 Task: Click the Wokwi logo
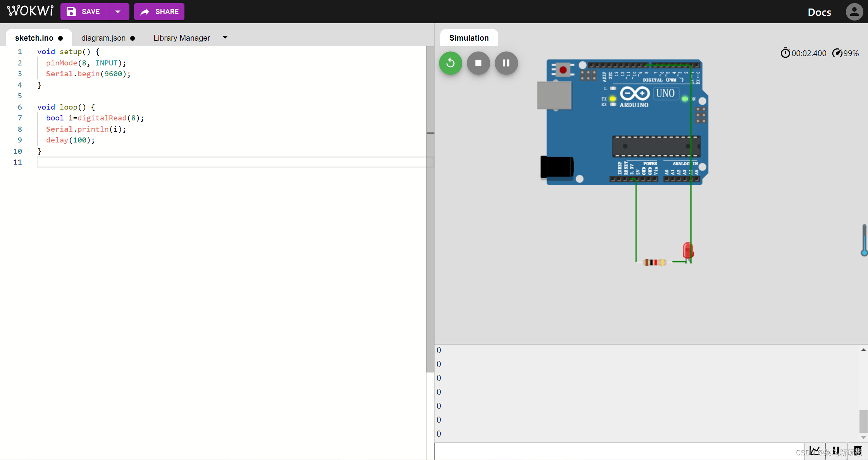pyautogui.click(x=30, y=11)
